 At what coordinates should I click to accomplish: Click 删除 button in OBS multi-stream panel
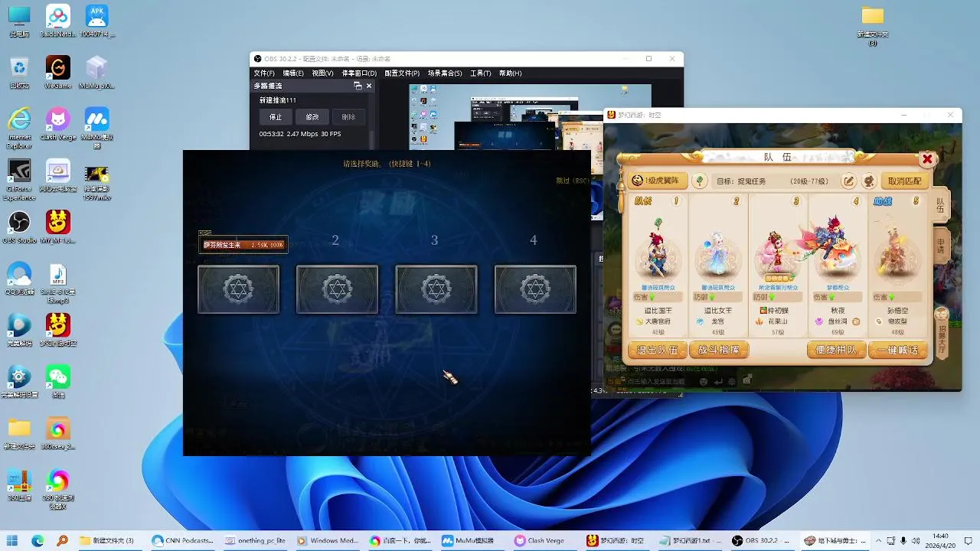(348, 117)
